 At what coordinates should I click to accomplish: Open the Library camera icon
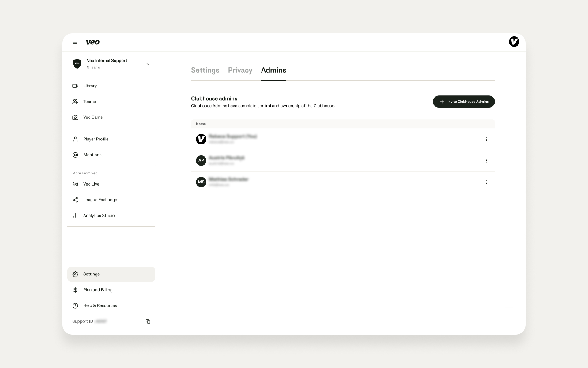coord(75,86)
